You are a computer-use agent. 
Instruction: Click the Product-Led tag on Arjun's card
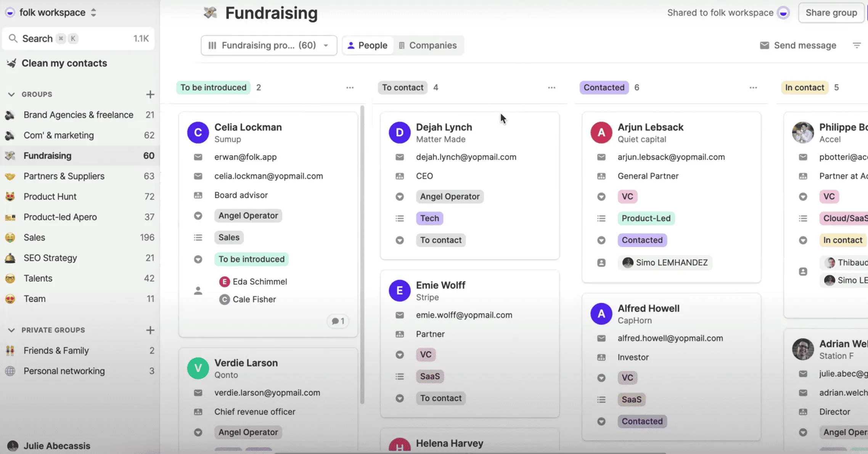tap(646, 218)
